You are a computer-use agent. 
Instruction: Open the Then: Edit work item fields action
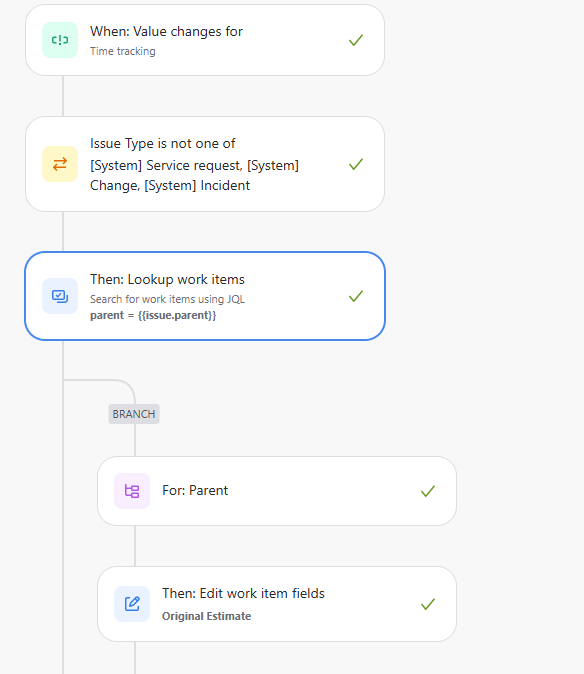[x=277, y=604]
